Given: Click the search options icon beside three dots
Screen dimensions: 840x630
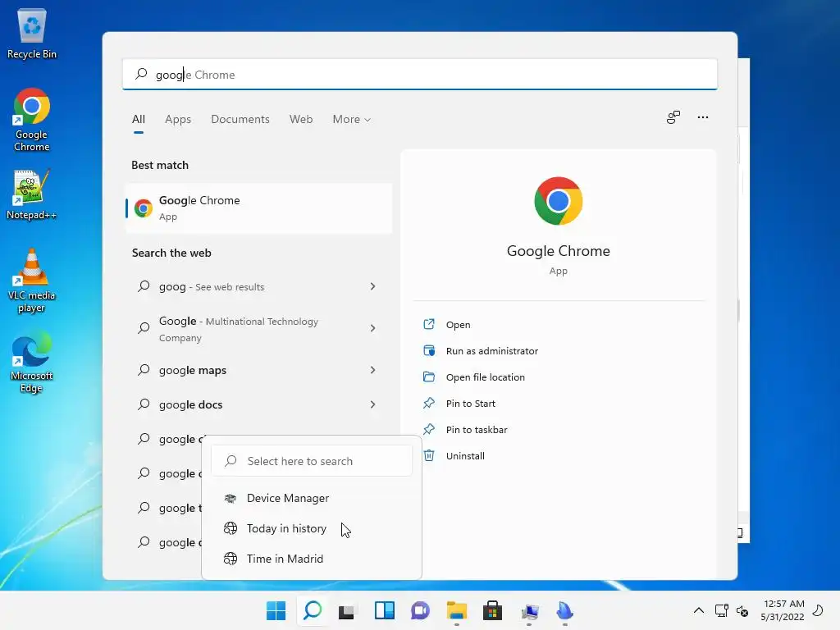Looking at the screenshot, I should point(673,117).
